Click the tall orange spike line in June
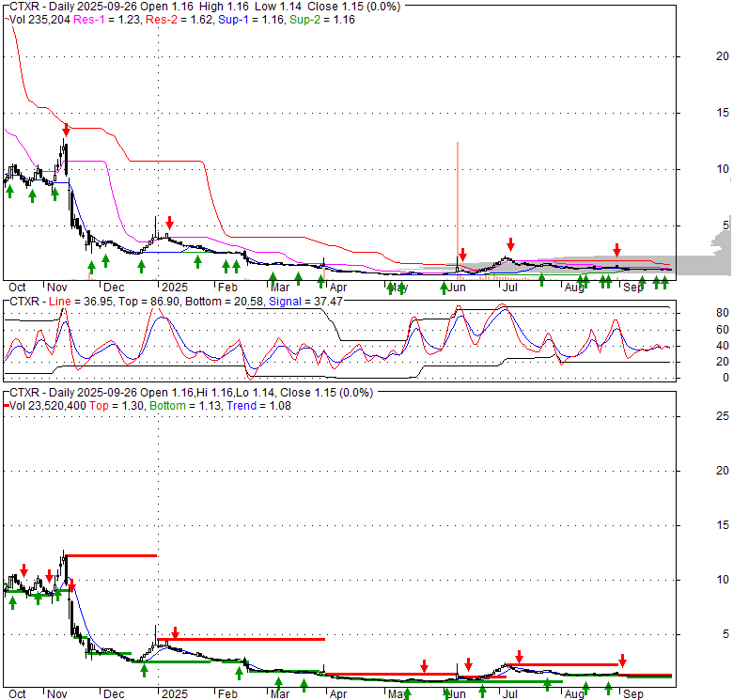This screenshot has height=700, width=733. point(458,201)
